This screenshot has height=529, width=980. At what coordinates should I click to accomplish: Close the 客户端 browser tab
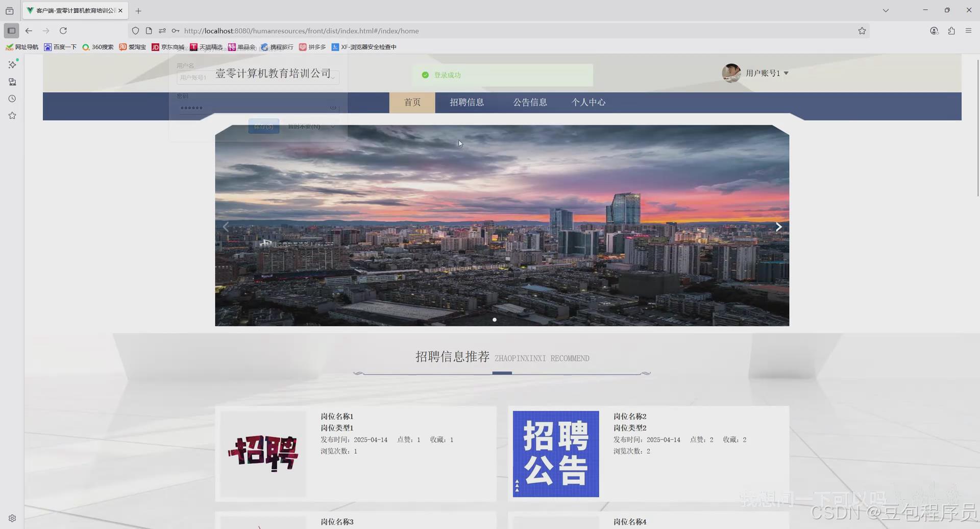pyautogui.click(x=120, y=10)
